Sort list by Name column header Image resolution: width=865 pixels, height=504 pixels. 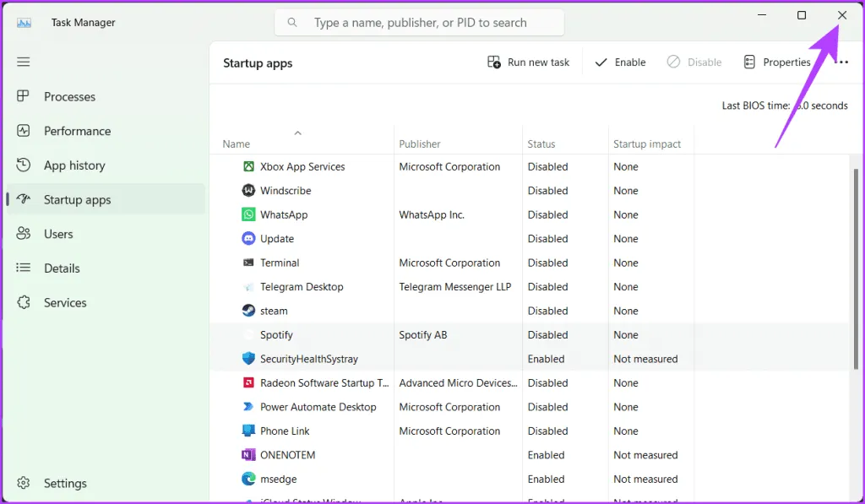pyautogui.click(x=237, y=144)
